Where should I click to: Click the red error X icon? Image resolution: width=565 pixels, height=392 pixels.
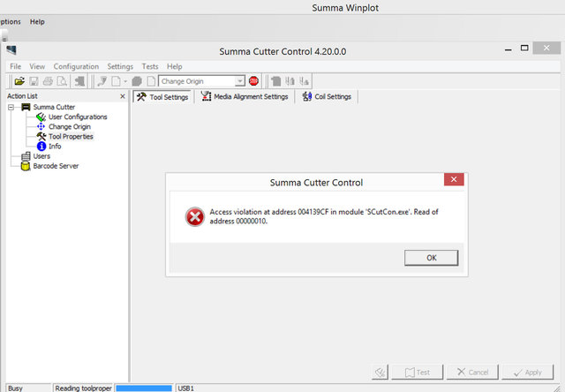(195, 216)
